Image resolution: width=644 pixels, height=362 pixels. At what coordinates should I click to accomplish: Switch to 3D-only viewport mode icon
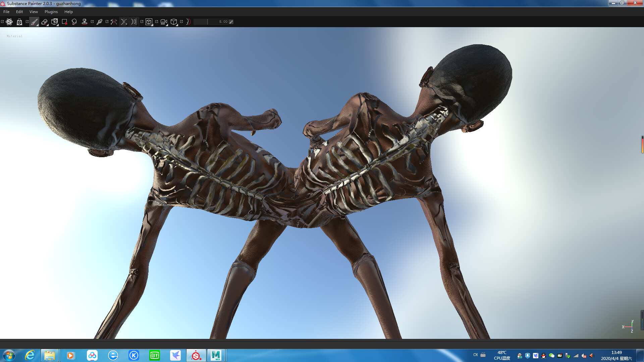(149, 22)
